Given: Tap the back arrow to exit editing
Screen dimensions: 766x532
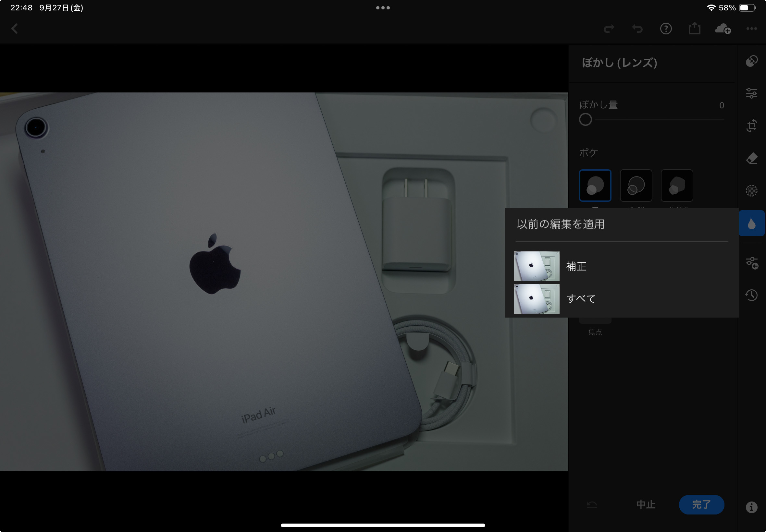Looking at the screenshot, I should tap(14, 29).
